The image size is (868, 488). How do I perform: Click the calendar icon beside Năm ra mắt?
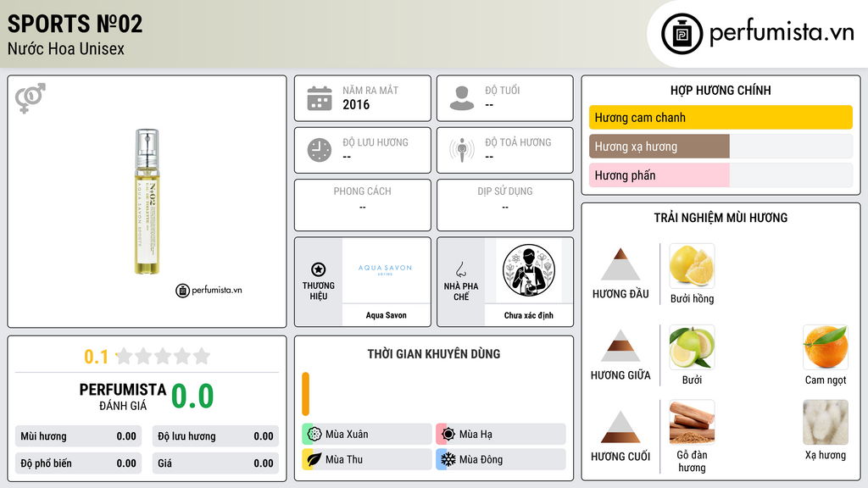[320, 98]
